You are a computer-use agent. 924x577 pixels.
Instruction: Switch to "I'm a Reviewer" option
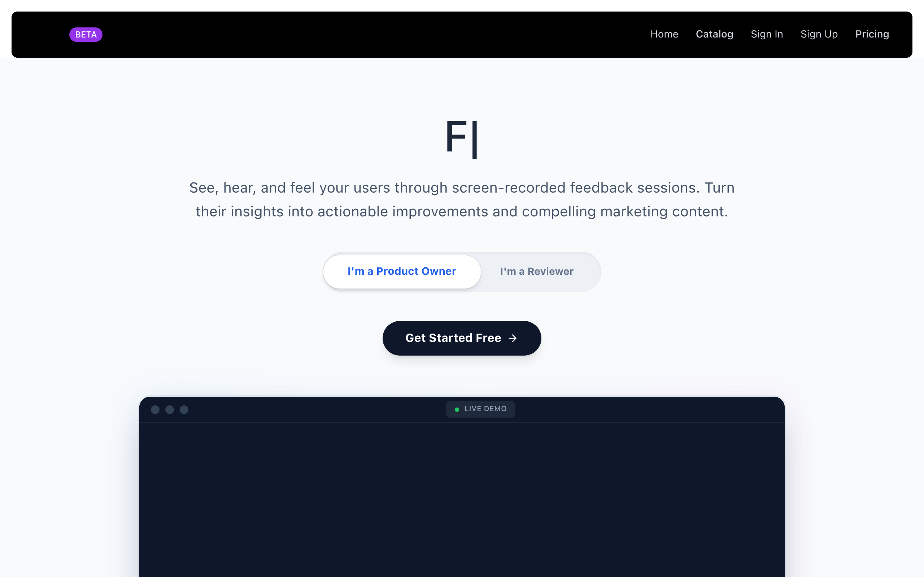point(536,271)
